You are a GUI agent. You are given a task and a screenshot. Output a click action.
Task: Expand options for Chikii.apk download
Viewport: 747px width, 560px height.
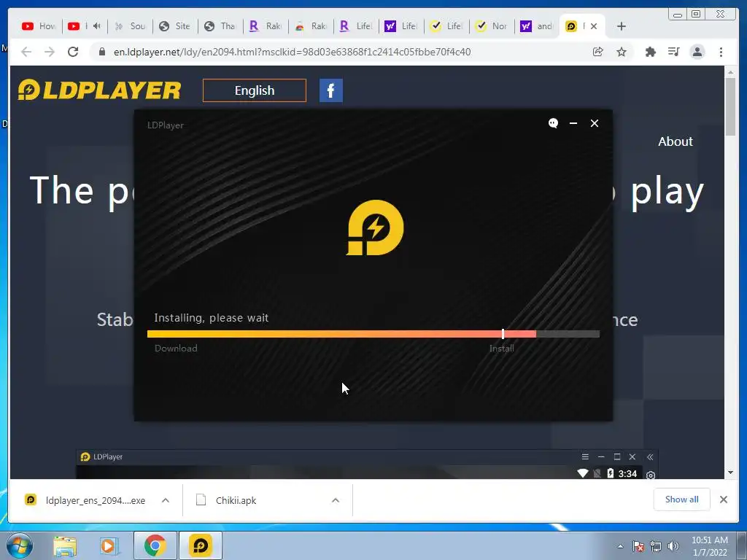point(336,500)
